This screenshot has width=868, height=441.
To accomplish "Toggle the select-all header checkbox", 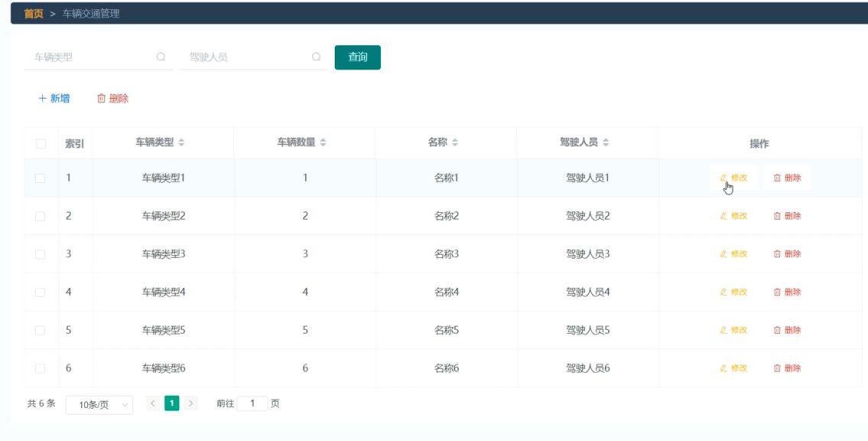I will point(41,144).
